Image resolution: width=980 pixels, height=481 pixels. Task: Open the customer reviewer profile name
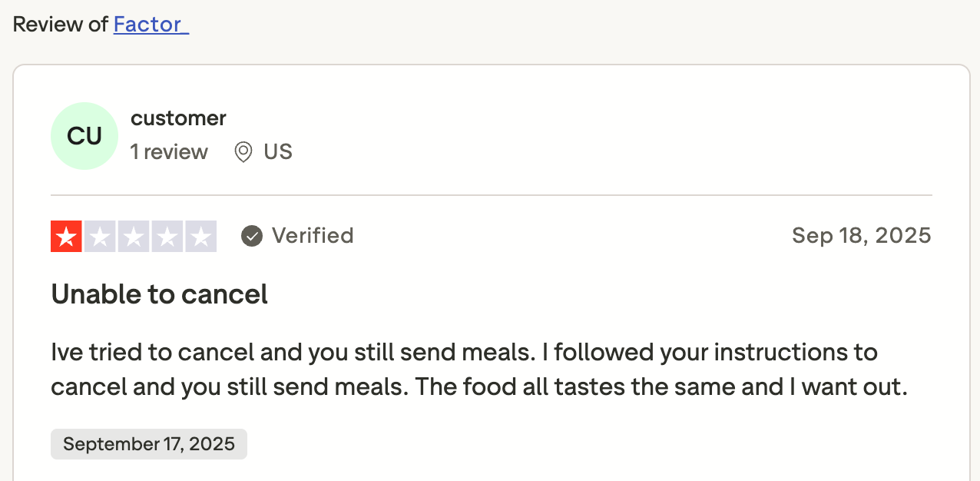(x=178, y=118)
